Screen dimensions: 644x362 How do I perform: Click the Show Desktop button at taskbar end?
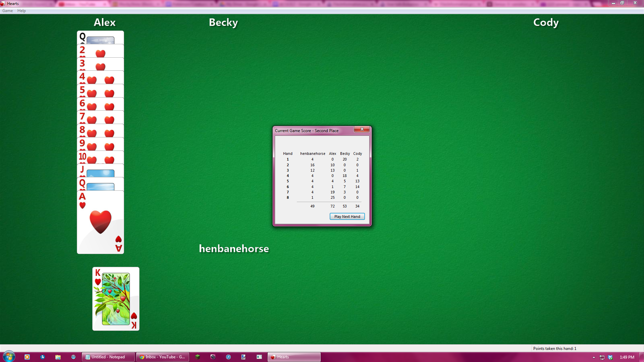pyautogui.click(x=642, y=357)
